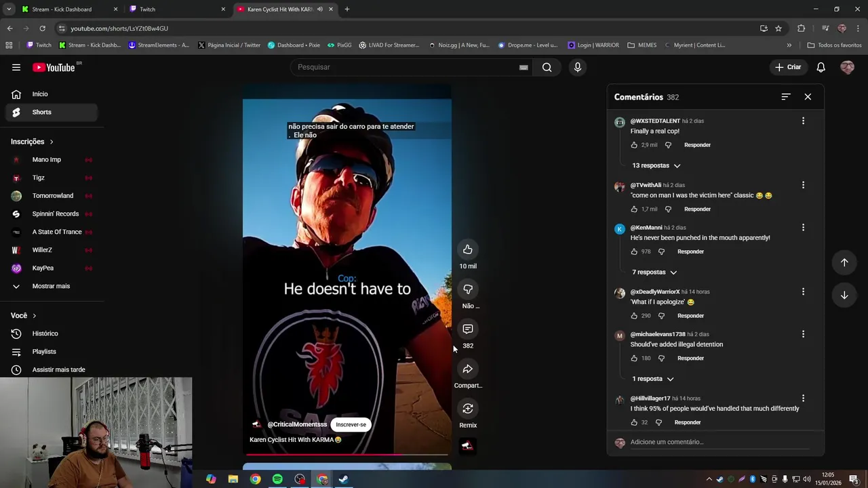The width and height of the screenshot is (868, 488).
Task: Select Shorts in the sidebar
Action: [51, 112]
